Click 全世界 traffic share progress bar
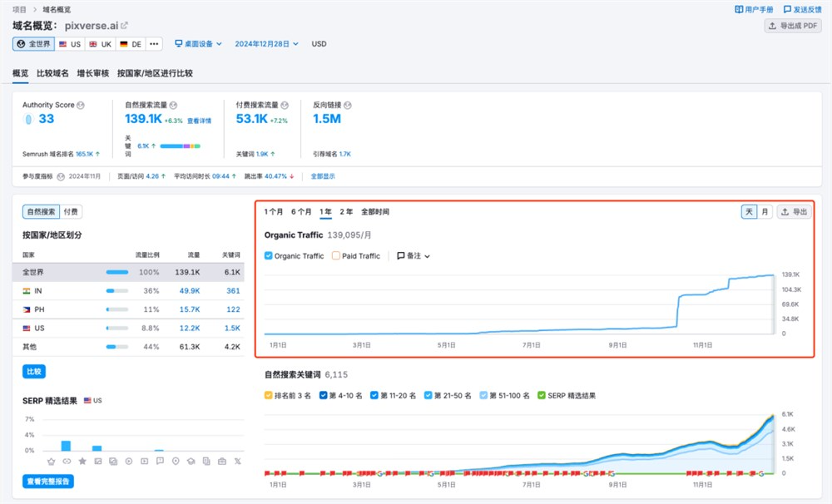The height and width of the screenshot is (504, 832). tap(117, 272)
